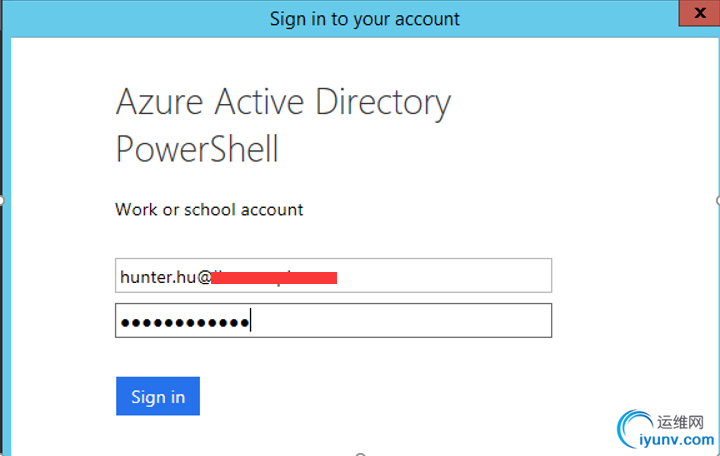Screen dimensions: 720x456
Task: Click the PowerShell heading line
Action: (x=197, y=149)
